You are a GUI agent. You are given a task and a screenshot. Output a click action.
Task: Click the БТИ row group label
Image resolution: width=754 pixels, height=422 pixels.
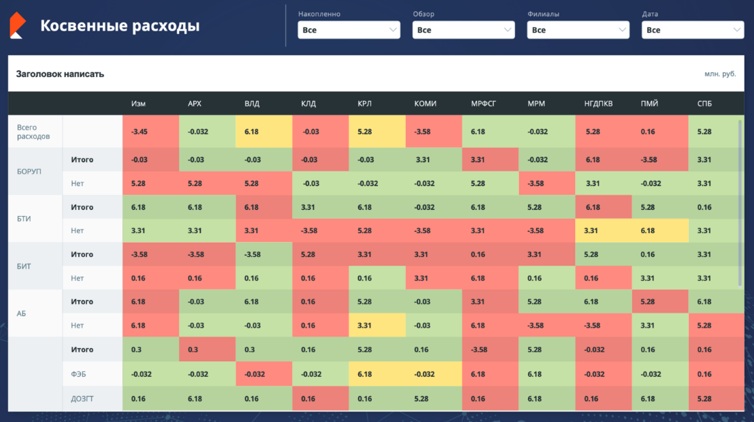(23, 219)
